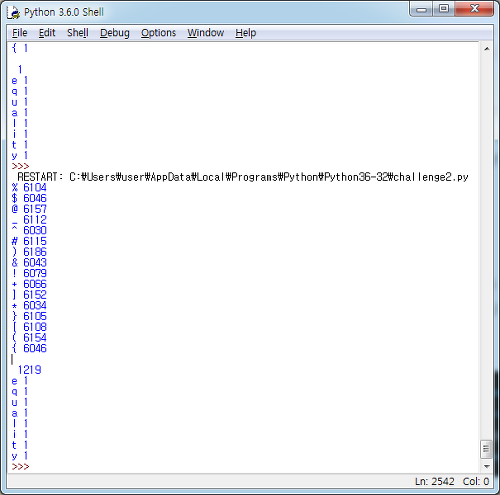
Task: Click the RESTART challenge2.py path line
Action: (243, 177)
